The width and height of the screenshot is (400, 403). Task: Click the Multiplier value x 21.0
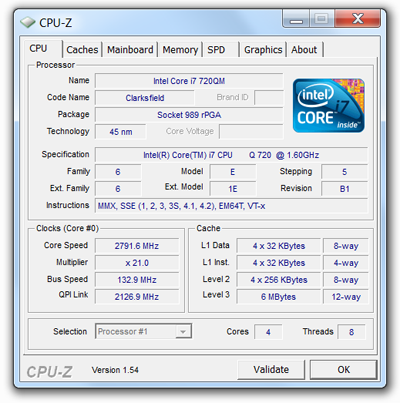point(137,263)
